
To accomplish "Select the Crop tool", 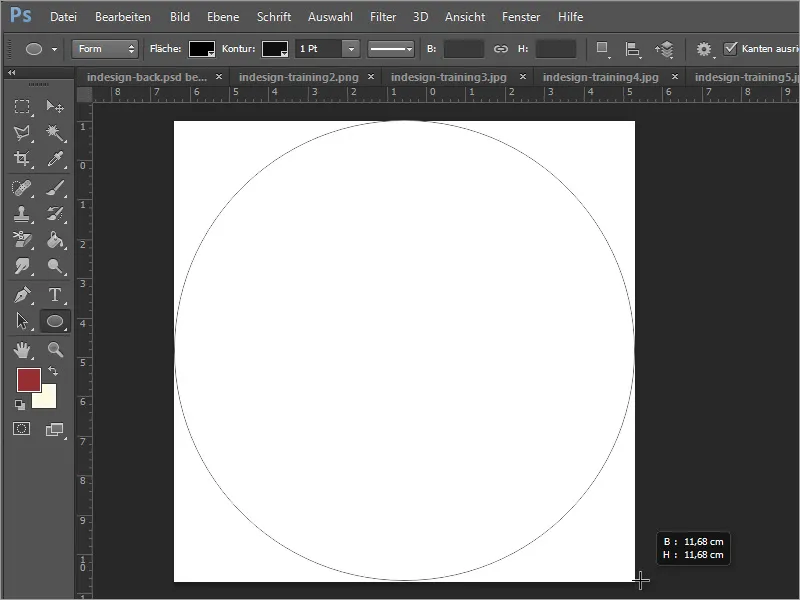I will [x=21, y=159].
